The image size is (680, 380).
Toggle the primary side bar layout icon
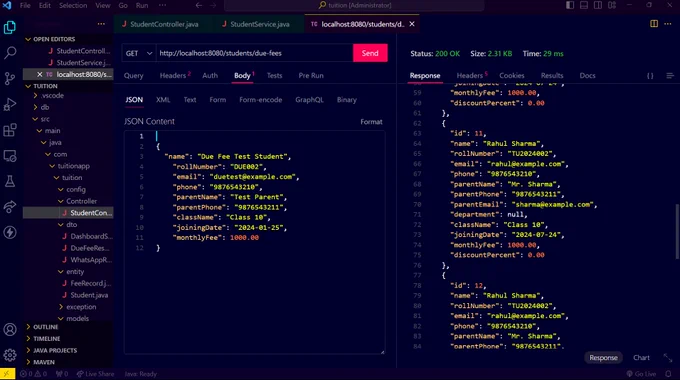570,5
